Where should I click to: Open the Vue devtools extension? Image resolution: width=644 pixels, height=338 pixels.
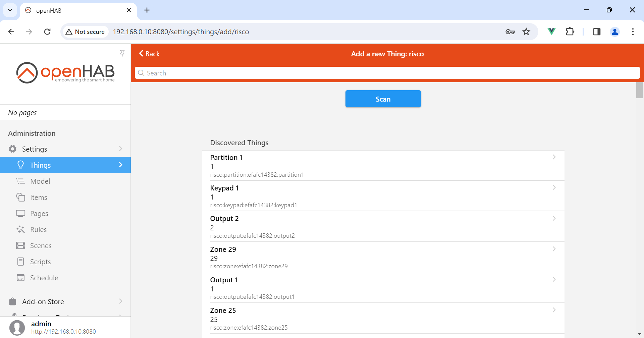[x=551, y=32]
